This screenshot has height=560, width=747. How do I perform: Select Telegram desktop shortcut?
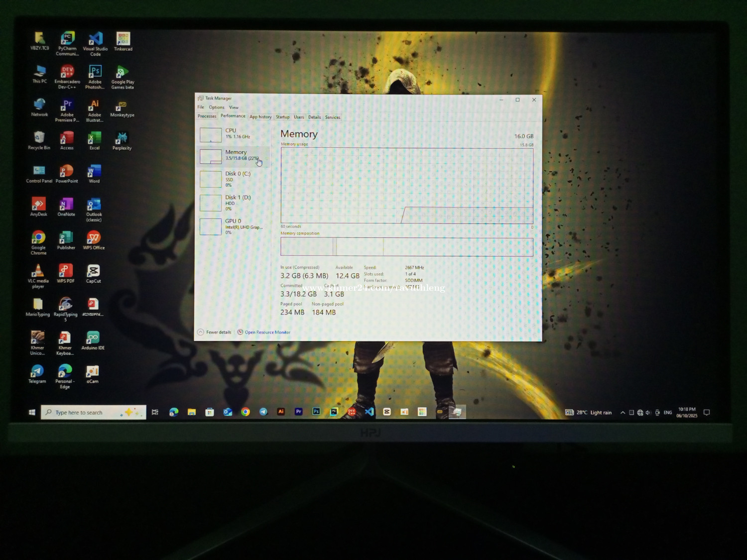click(x=37, y=374)
